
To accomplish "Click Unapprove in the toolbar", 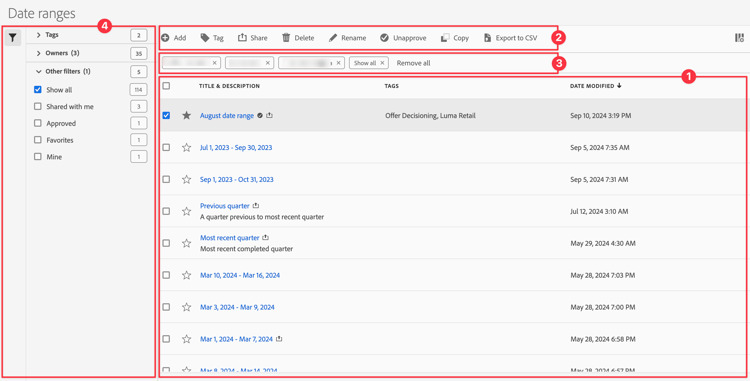I will coord(403,38).
